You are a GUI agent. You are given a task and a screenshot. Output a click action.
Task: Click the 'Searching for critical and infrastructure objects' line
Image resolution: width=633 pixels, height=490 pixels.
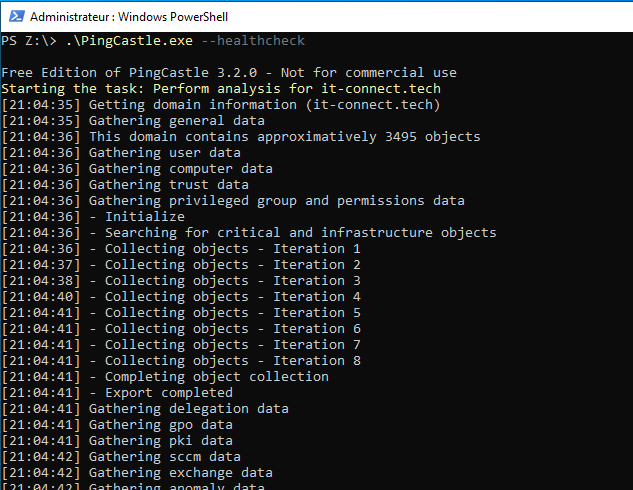pyautogui.click(x=300, y=233)
